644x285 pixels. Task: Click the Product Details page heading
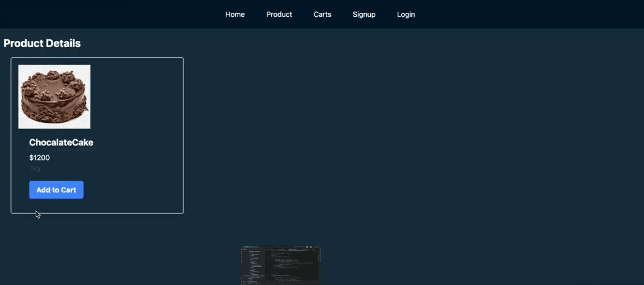click(x=42, y=43)
